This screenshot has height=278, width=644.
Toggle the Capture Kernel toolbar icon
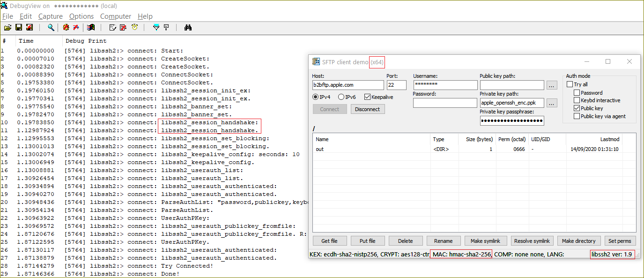[66, 28]
